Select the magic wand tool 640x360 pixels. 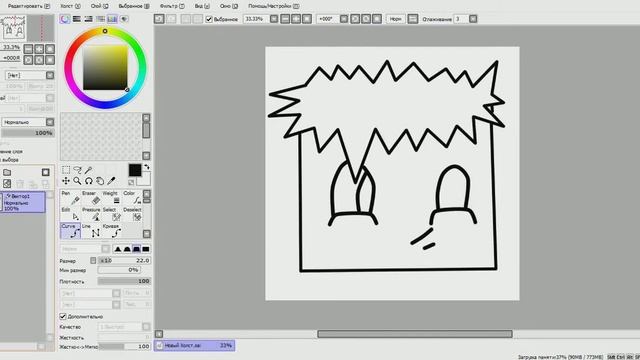(x=89, y=170)
